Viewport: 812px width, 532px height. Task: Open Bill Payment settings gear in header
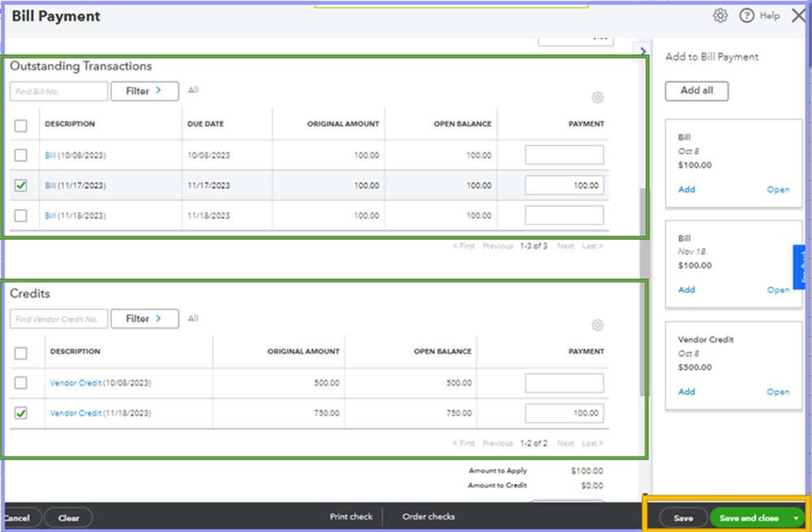pos(720,15)
